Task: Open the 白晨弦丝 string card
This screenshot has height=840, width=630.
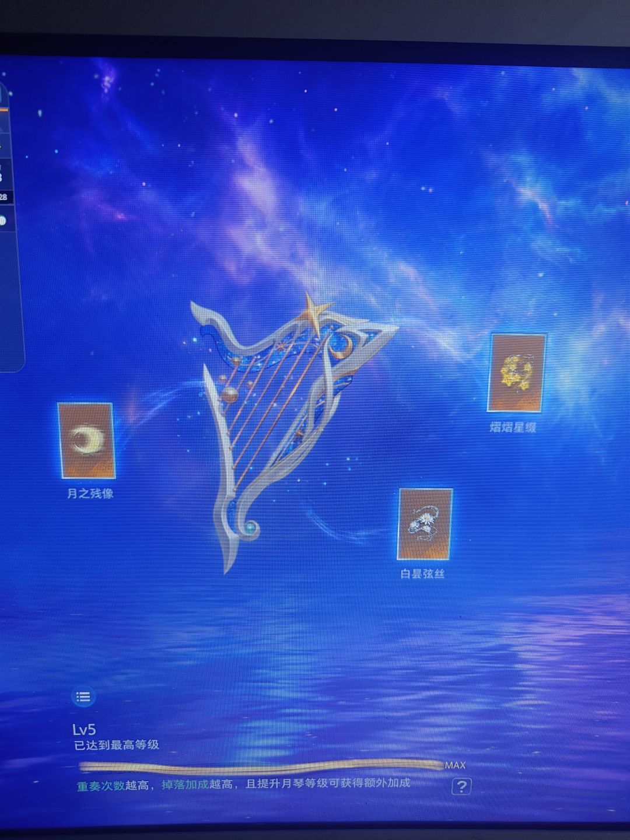Action: 425,524
